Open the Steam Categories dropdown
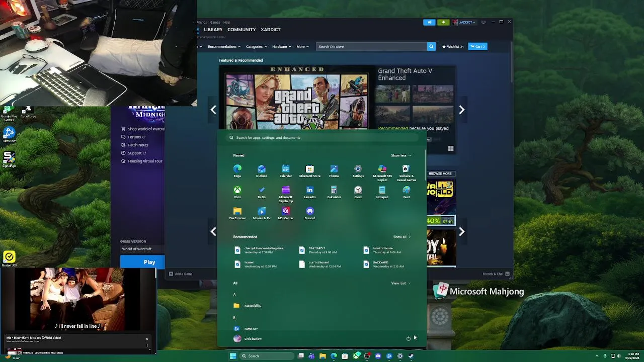644x362 pixels. [256, 46]
